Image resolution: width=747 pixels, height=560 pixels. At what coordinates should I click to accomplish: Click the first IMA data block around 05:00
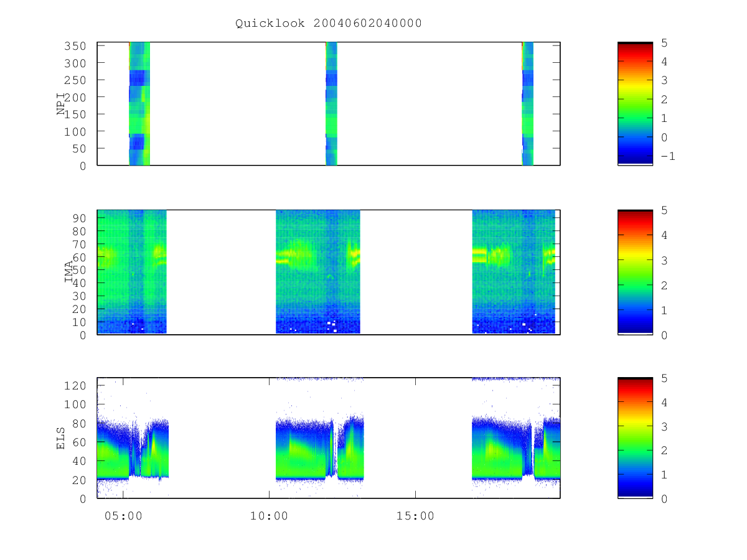point(132,272)
